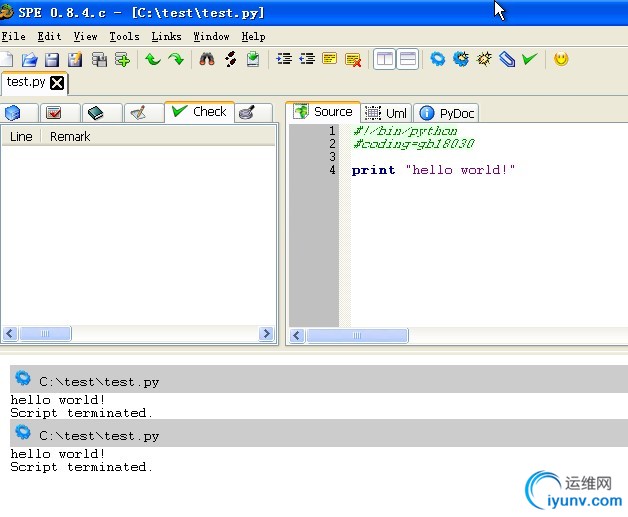628x517 pixels.
Task: Create a new file with toolbar icon
Action: 6,59
